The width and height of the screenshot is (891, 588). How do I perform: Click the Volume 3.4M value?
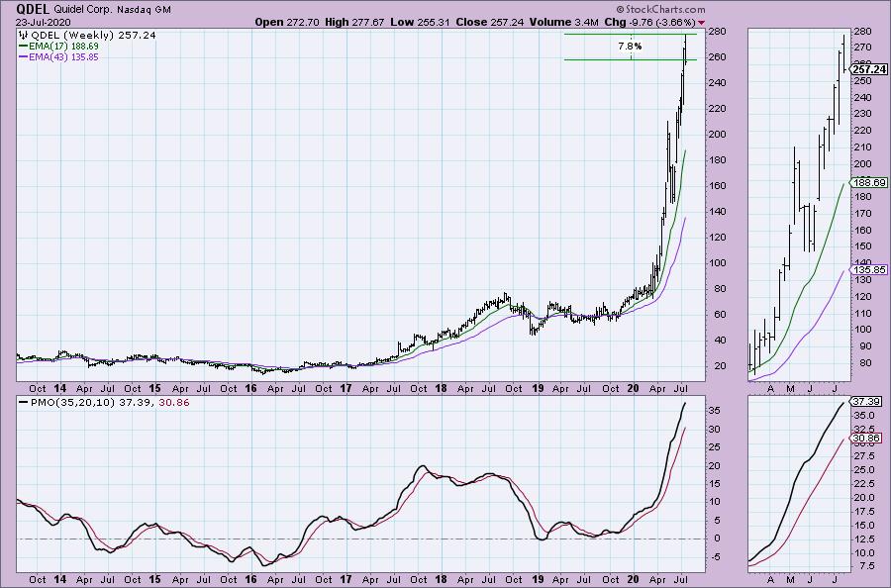click(563, 22)
